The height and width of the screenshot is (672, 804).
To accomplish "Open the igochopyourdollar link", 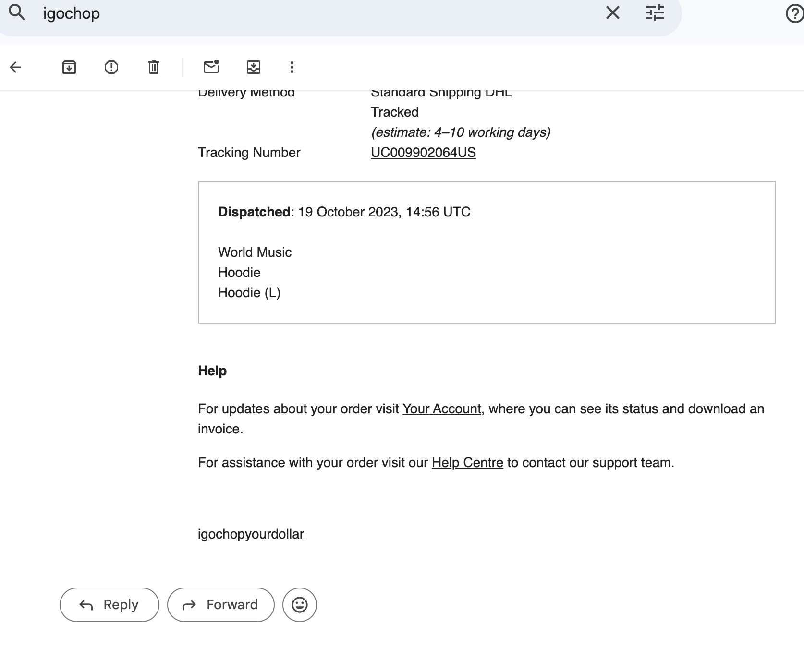I will 251,534.
